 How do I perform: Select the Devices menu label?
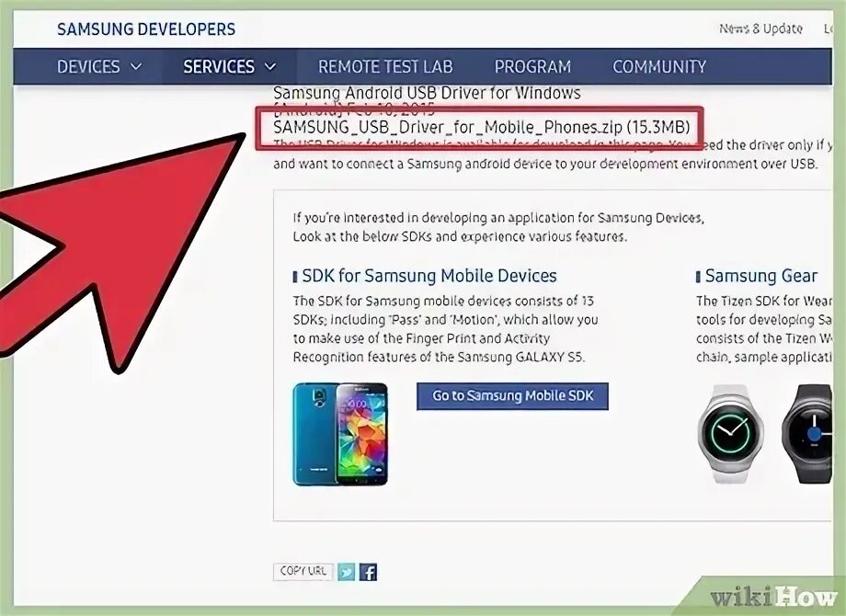tap(88, 67)
